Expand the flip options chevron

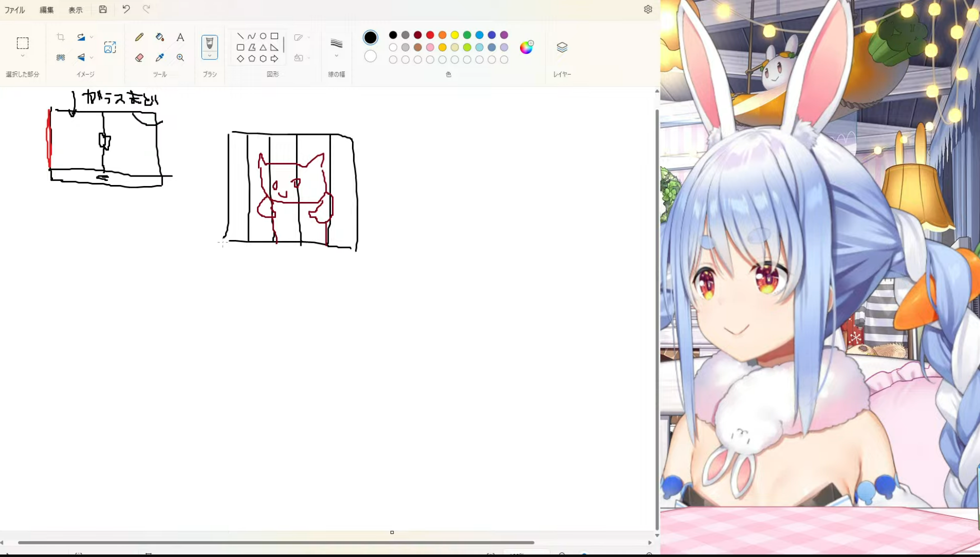tap(91, 57)
